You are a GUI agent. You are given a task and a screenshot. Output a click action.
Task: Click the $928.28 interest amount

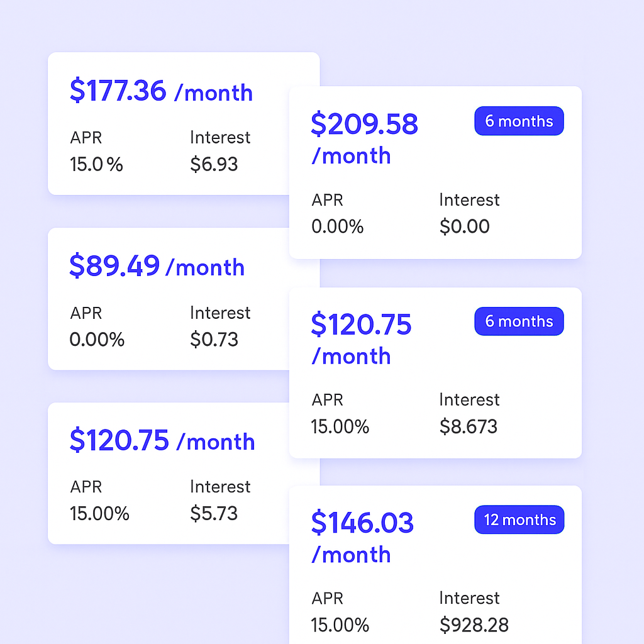click(474, 625)
